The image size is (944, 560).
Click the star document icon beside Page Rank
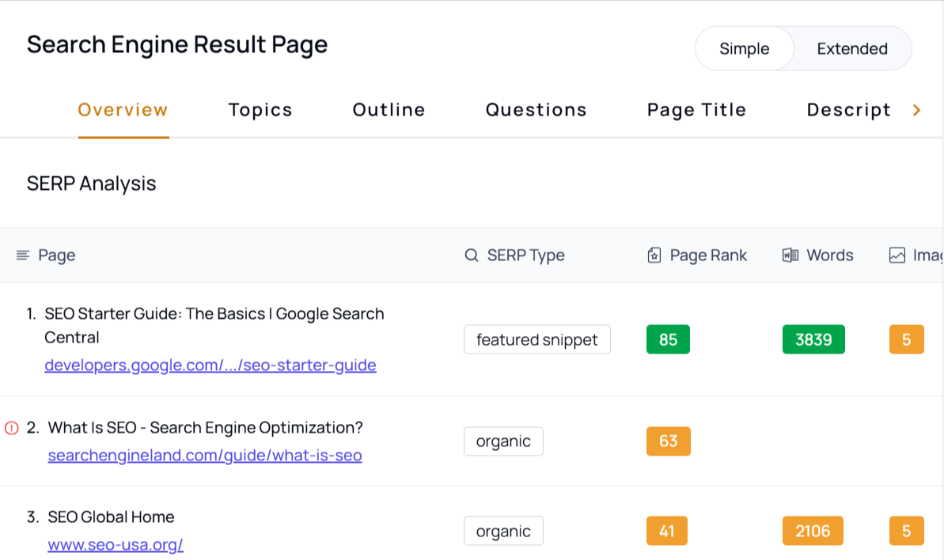[x=654, y=255]
